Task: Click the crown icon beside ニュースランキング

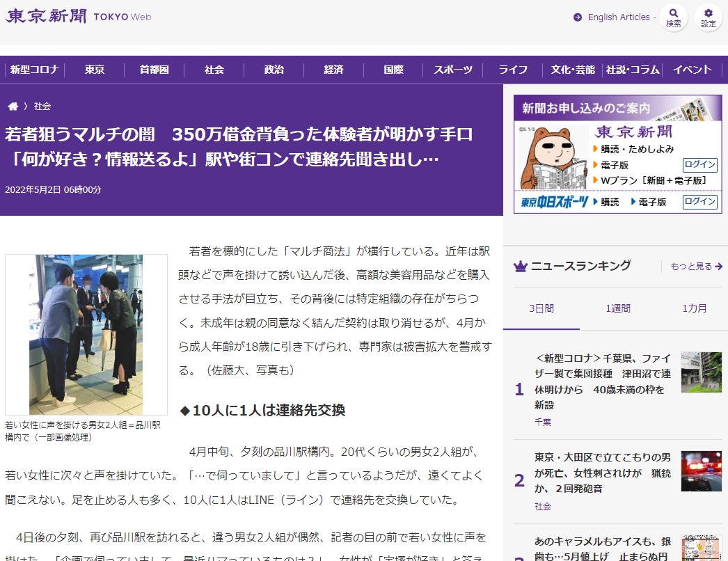Action: (x=521, y=266)
